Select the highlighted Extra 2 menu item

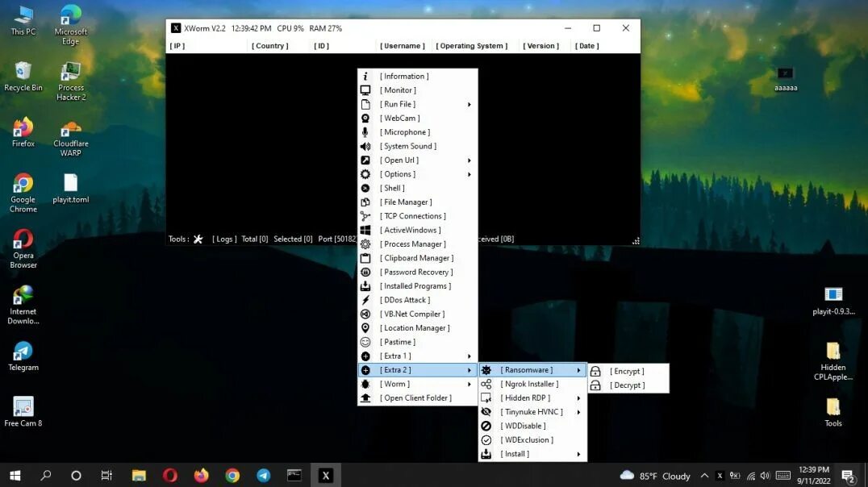point(418,370)
